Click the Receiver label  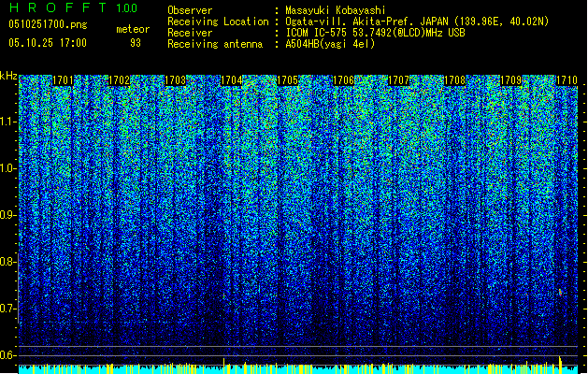coord(190,33)
